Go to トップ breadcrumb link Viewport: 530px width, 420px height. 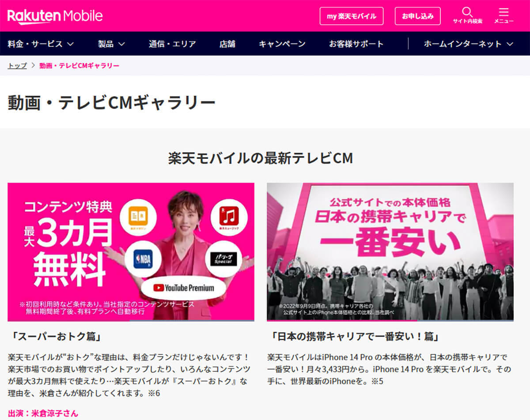(x=17, y=66)
